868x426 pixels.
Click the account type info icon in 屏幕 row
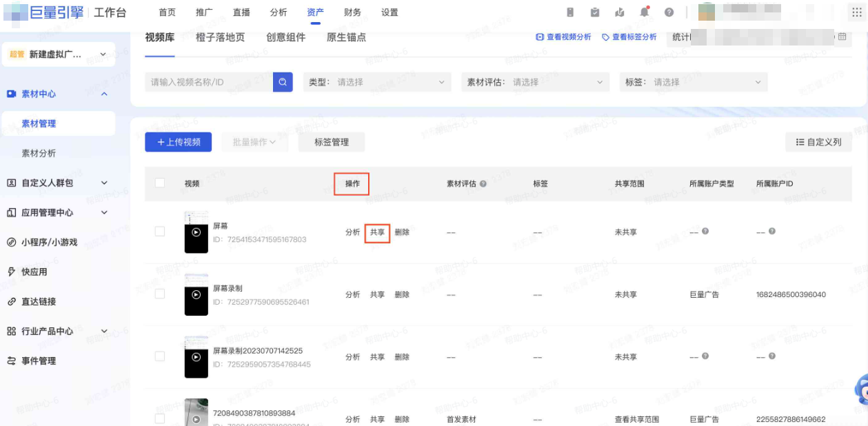coord(705,232)
